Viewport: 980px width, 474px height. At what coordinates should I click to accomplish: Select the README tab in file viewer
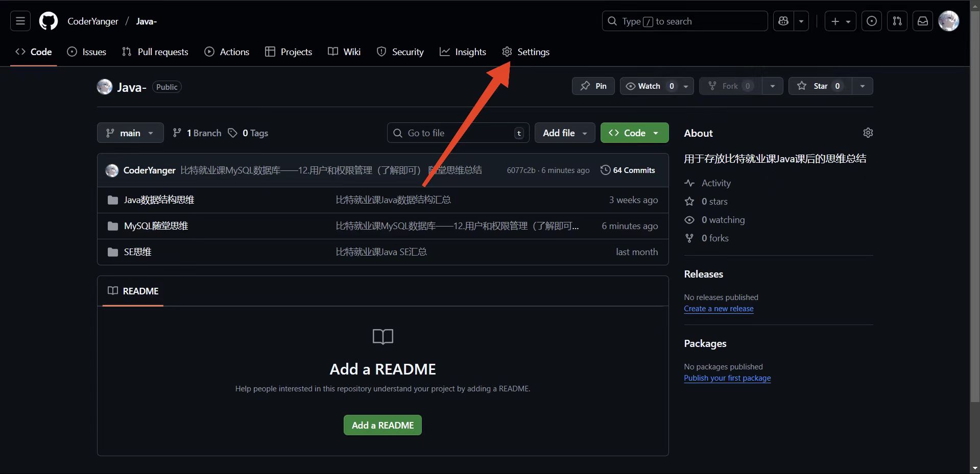(133, 291)
